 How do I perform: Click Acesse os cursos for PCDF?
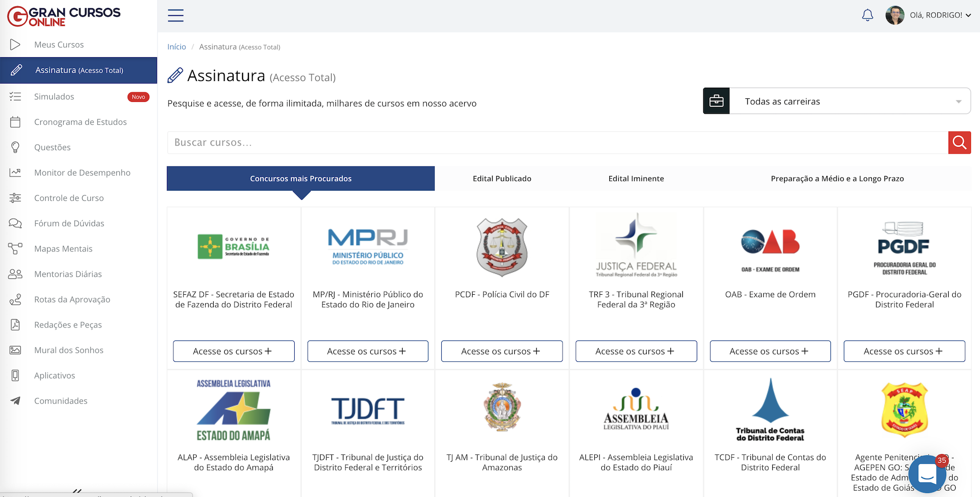click(x=502, y=351)
